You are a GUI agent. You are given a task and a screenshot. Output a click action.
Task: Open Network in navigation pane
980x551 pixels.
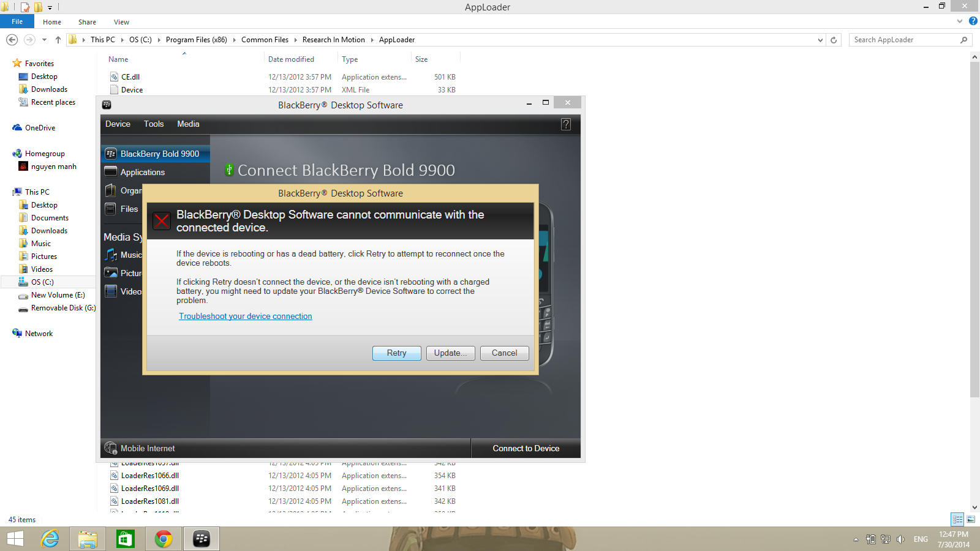(39, 334)
